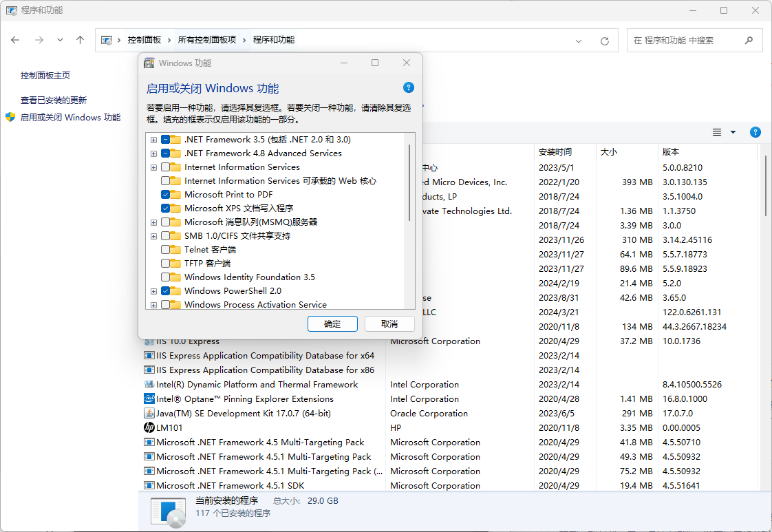Select IIS Express Compatibility Database x64 icon

[149, 356]
